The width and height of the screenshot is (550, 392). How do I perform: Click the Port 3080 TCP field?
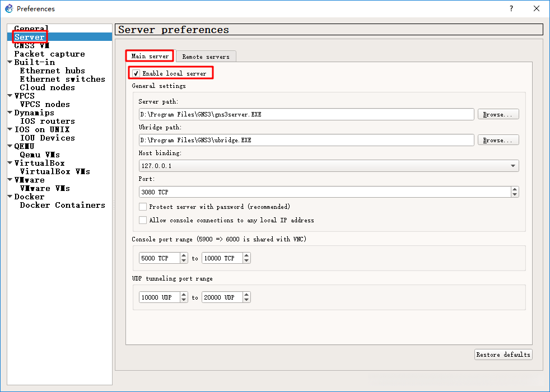(x=325, y=192)
